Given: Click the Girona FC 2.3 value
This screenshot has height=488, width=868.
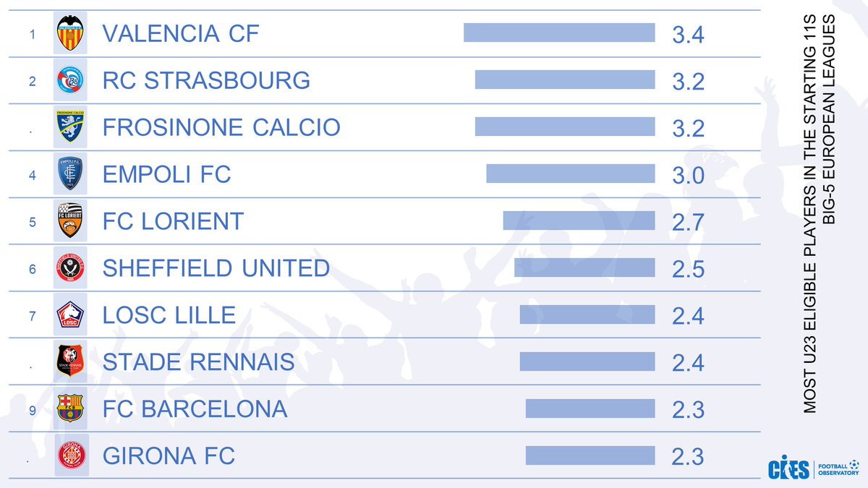Looking at the screenshot, I should [x=688, y=457].
